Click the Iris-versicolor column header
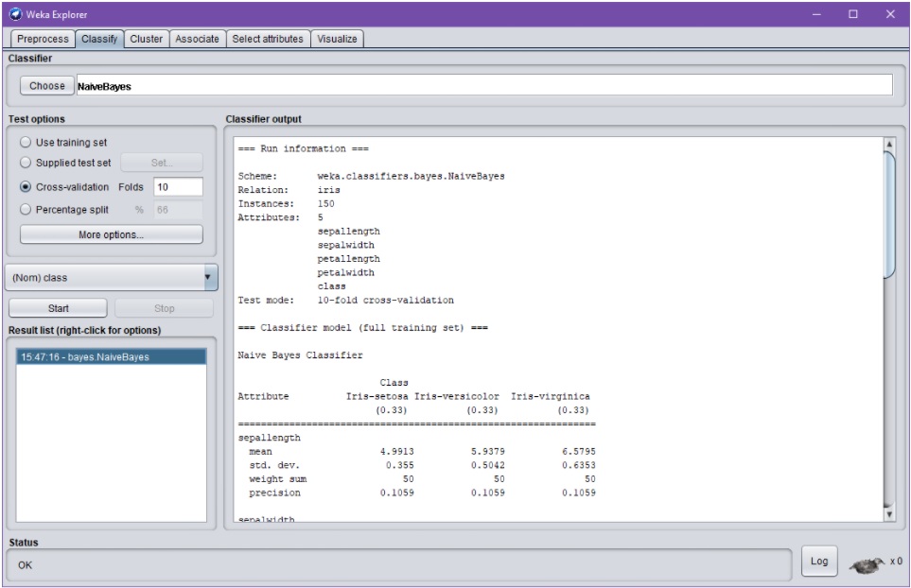911x588 pixels. (457, 396)
